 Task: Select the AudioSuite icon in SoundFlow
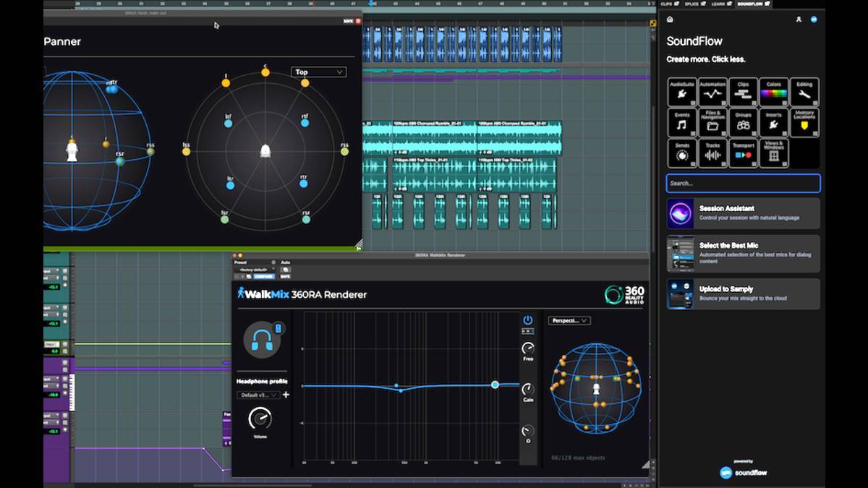coord(683,90)
